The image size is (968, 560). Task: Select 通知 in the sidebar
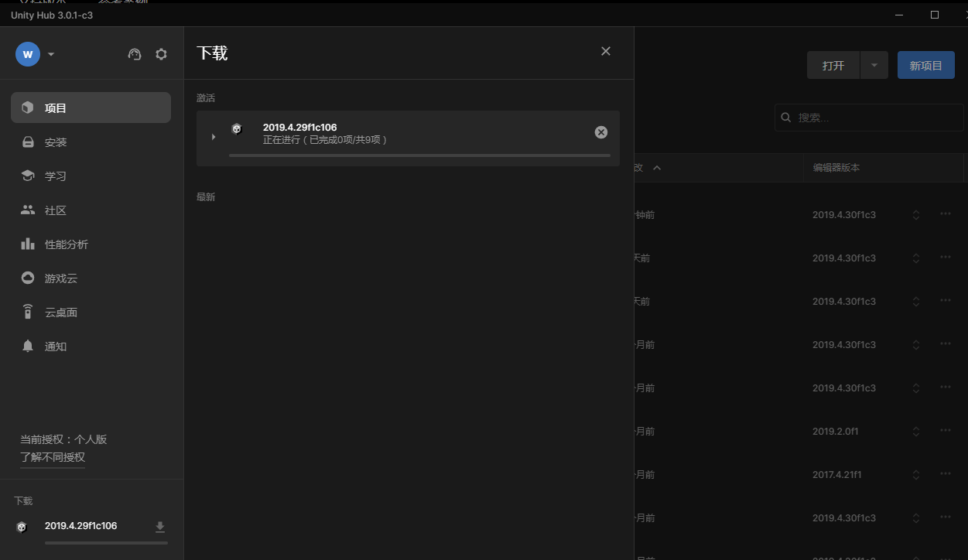click(x=91, y=346)
